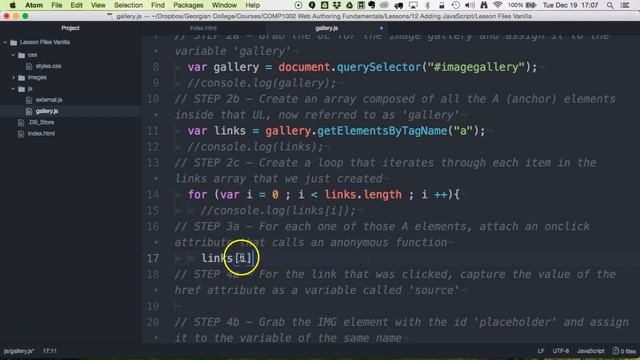Open the Atom application menu

34,5
